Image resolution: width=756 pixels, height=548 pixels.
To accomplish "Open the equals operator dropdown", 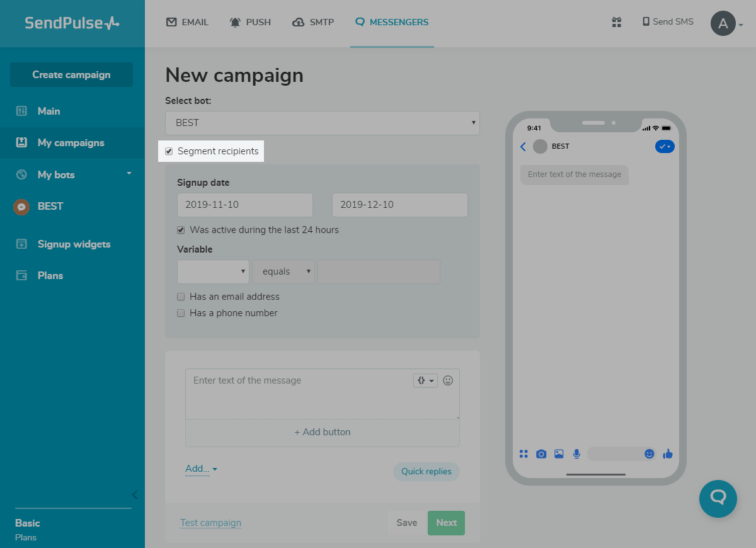I will click(x=283, y=271).
